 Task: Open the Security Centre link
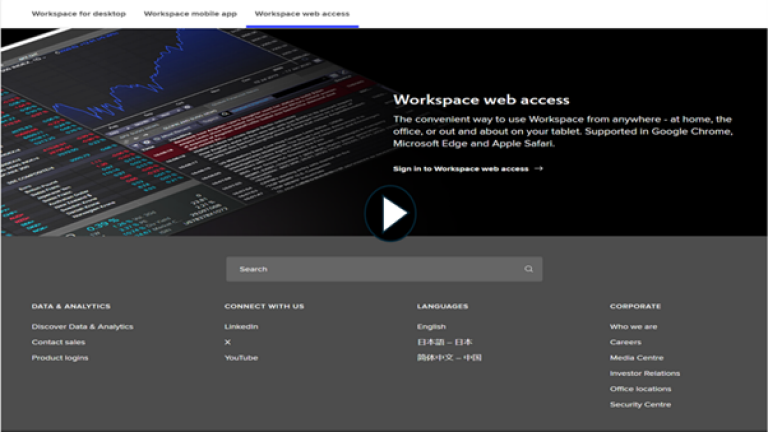[x=640, y=405]
